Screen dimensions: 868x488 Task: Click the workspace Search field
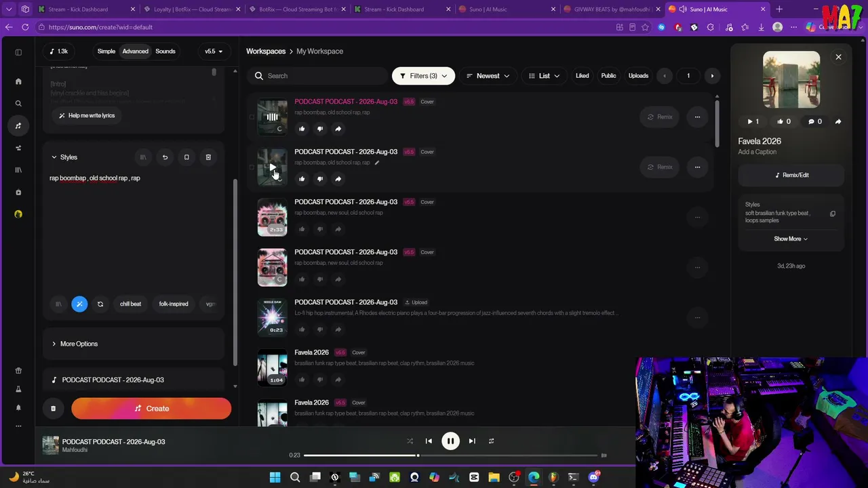[x=318, y=76]
